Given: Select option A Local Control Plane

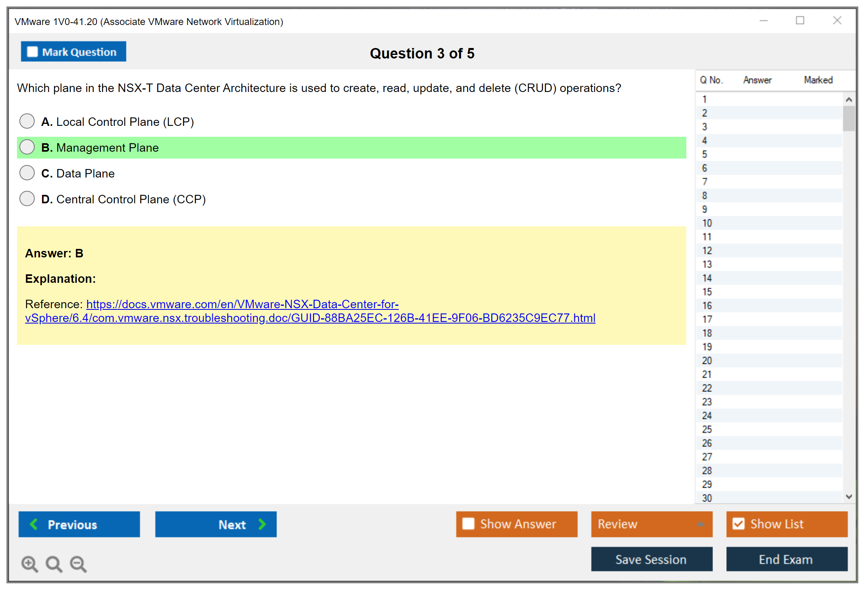Looking at the screenshot, I should point(27,121).
